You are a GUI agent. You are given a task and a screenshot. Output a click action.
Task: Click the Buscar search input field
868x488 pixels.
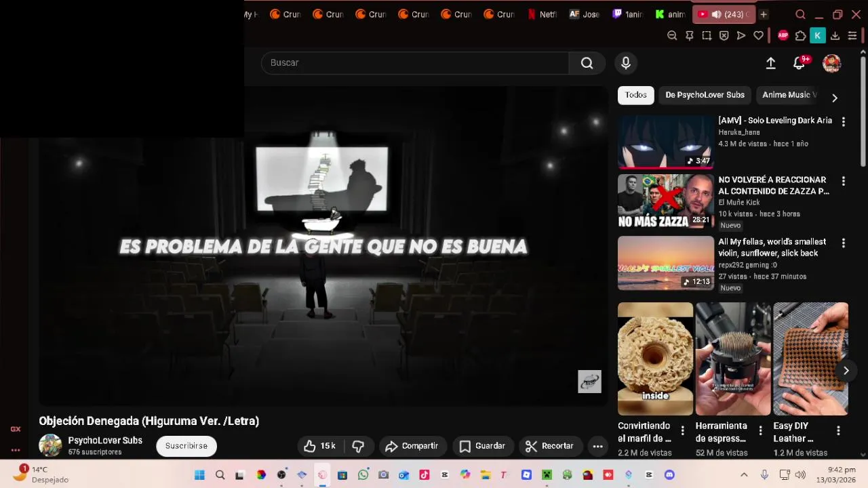(x=415, y=63)
